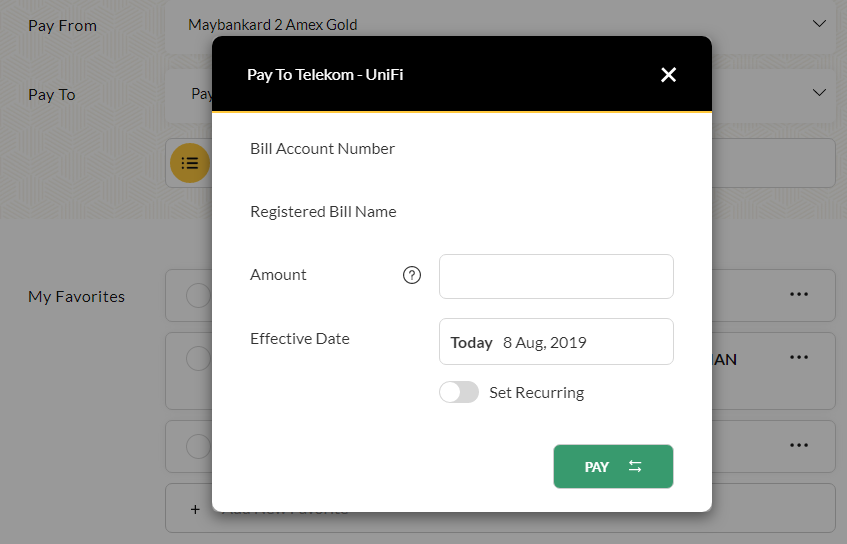
Task: Expand the Pay From dropdown chevron
Action: [x=819, y=24]
